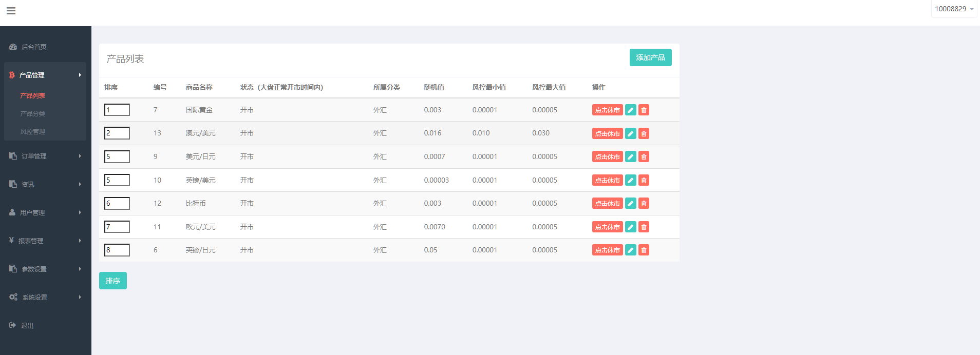The image size is (980, 355).
Task: Open 产品分类 submenu item
Action: point(33,114)
